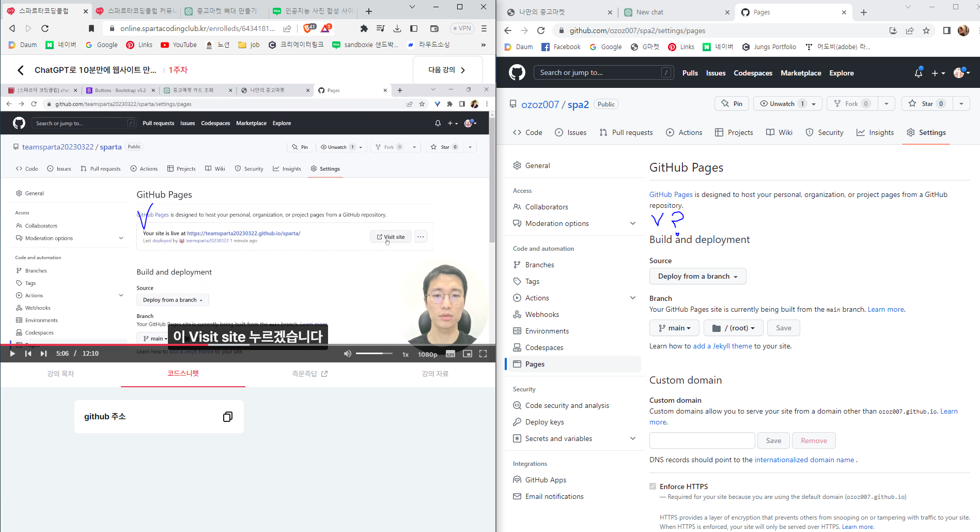This screenshot has width=980, height=532.
Task: Open Codespaces settings in sidebar
Action: [x=575, y=347]
